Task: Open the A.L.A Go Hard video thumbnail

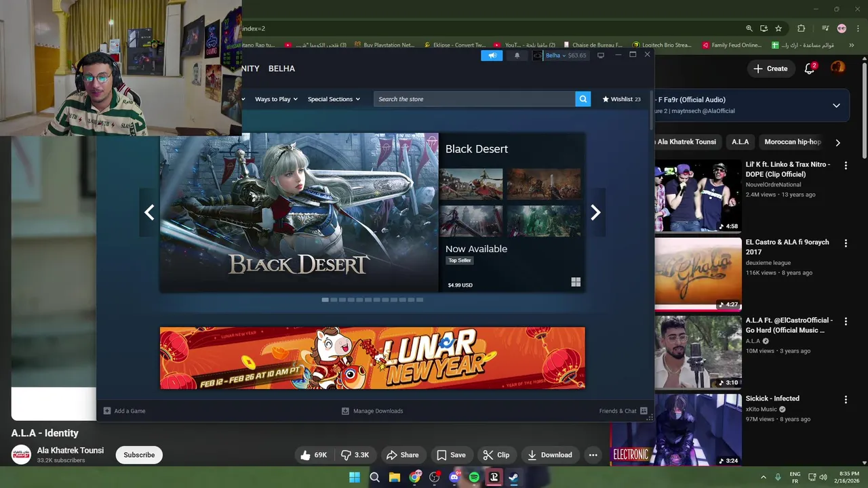Action: (698, 351)
